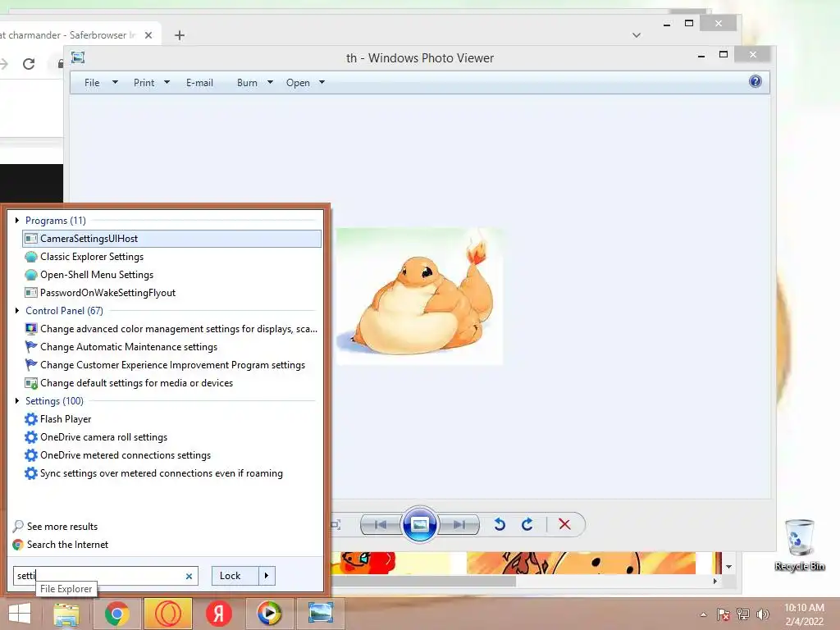The height and width of the screenshot is (630, 840).
Task: Click E-mail in Photo Viewer toolbar
Action: 200,83
